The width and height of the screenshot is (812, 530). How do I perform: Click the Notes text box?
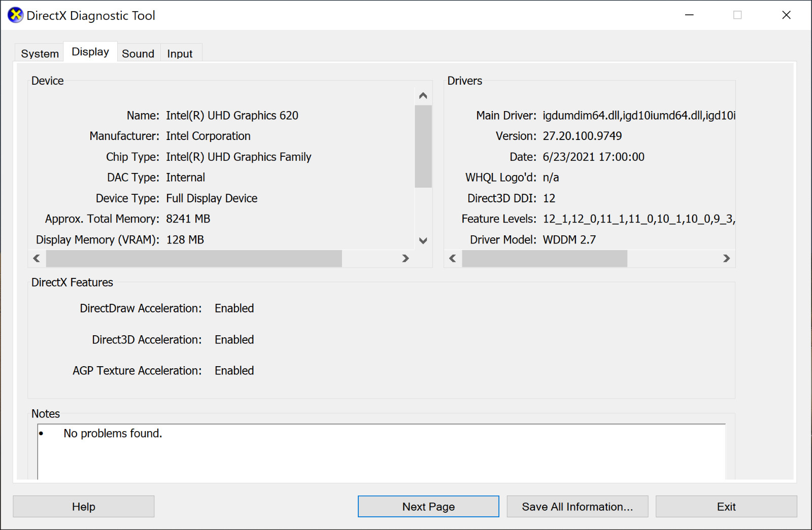click(382, 451)
